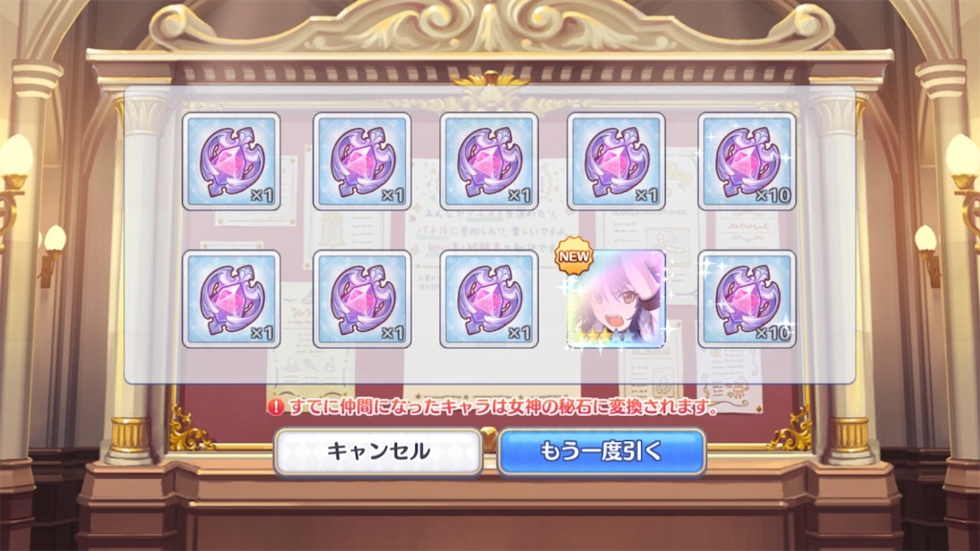Click the goddess stone conversion warning text
This screenshot has height=551, width=980.
503,408
